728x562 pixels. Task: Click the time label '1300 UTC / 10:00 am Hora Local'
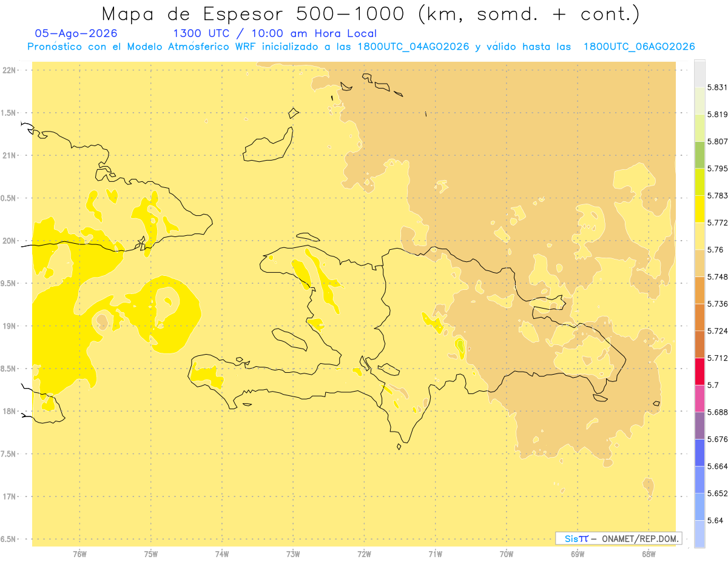click(x=275, y=33)
